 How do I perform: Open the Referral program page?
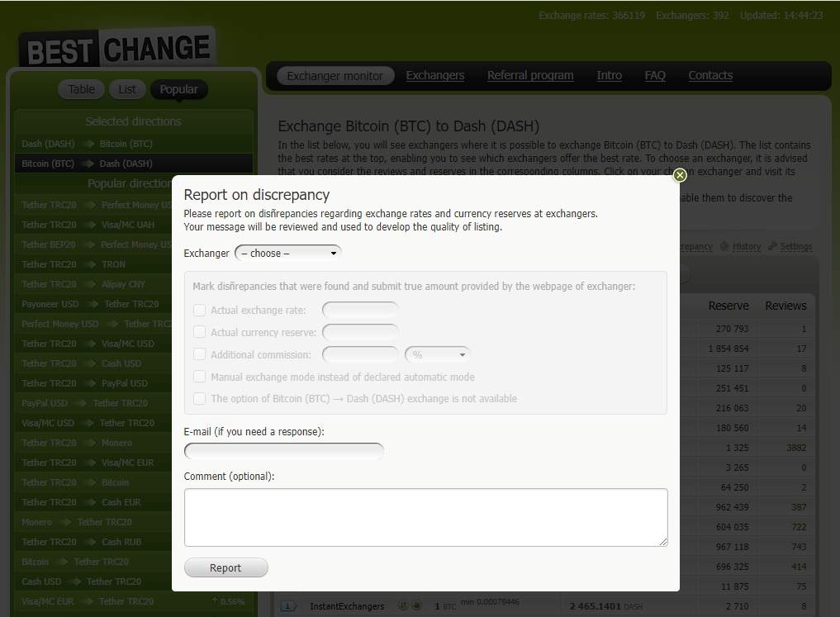530,75
